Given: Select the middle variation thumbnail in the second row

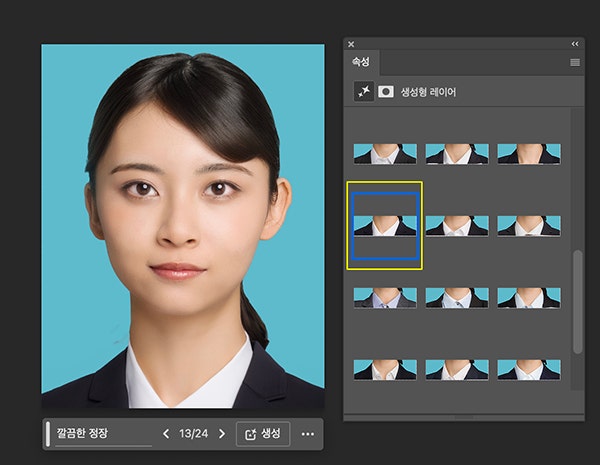Looking at the screenshot, I should click(457, 226).
